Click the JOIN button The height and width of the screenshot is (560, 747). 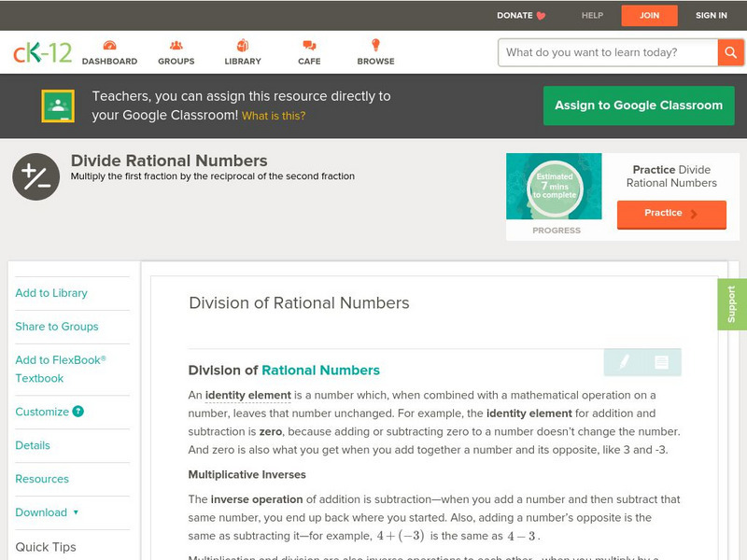tap(650, 15)
